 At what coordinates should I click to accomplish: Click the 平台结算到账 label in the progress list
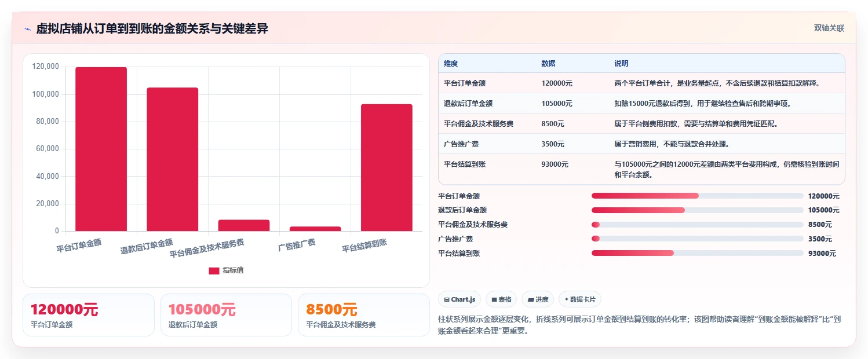click(x=459, y=253)
